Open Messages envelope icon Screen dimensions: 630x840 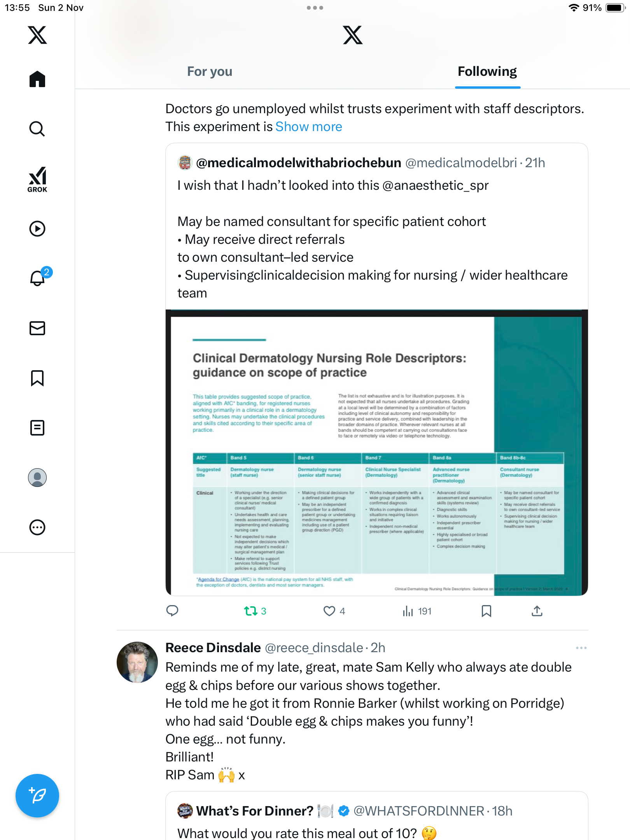[37, 328]
